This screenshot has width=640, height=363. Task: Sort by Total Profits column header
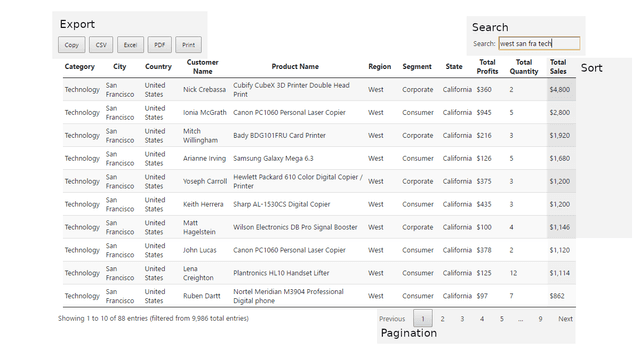pyautogui.click(x=487, y=67)
